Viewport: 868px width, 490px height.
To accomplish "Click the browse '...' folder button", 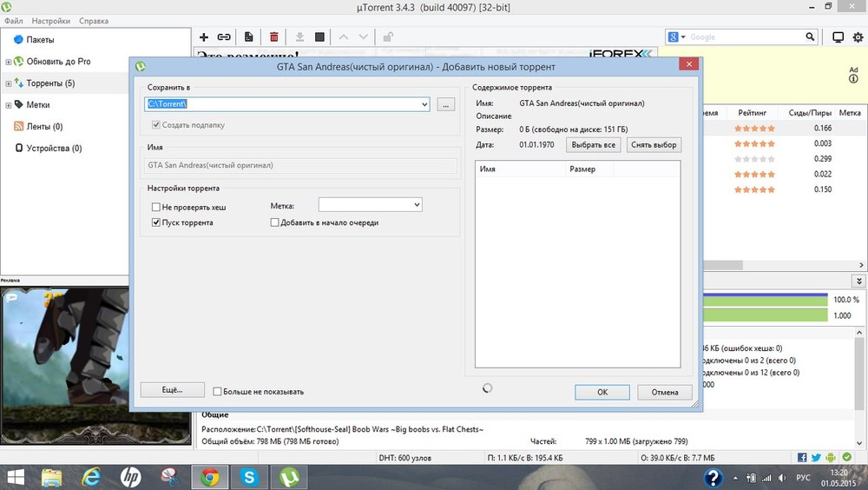I will pos(445,104).
